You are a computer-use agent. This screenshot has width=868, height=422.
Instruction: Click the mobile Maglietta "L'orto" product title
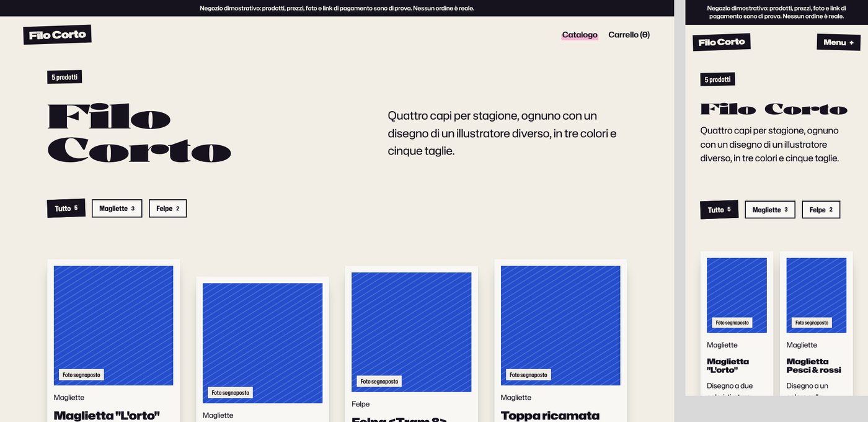728,366
